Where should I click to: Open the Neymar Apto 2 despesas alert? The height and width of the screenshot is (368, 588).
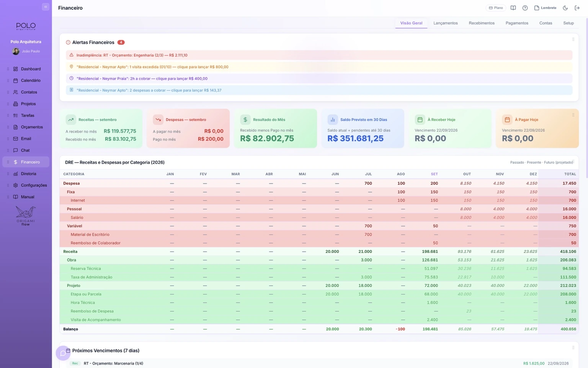coord(319,90)
